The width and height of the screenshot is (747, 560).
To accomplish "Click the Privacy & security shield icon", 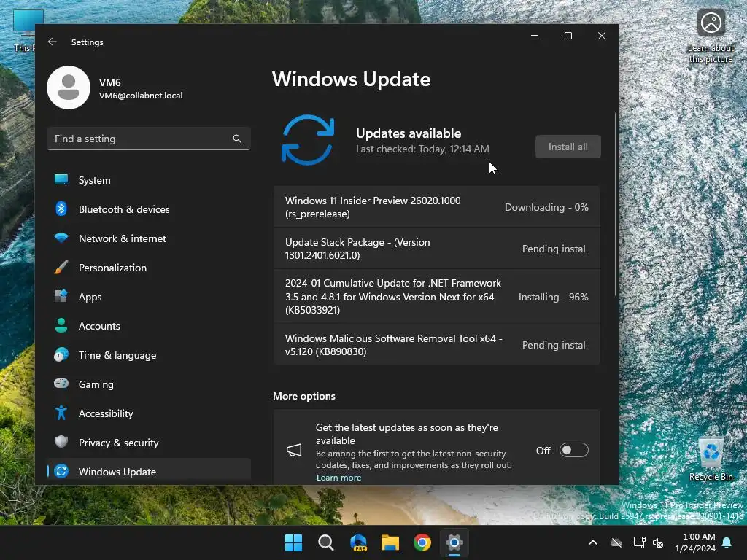I will [61, 442].
